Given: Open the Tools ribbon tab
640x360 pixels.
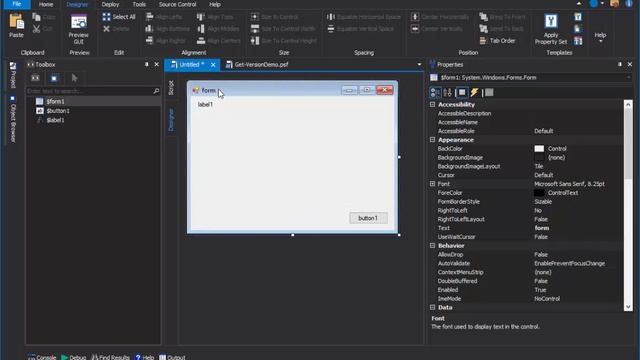Looking at the screenshot, I should pyautogui.click(x=139, y=4).
